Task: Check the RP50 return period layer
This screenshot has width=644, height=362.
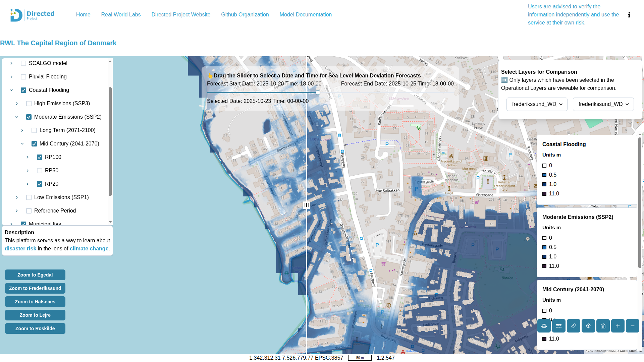Action: coord(40,170)
